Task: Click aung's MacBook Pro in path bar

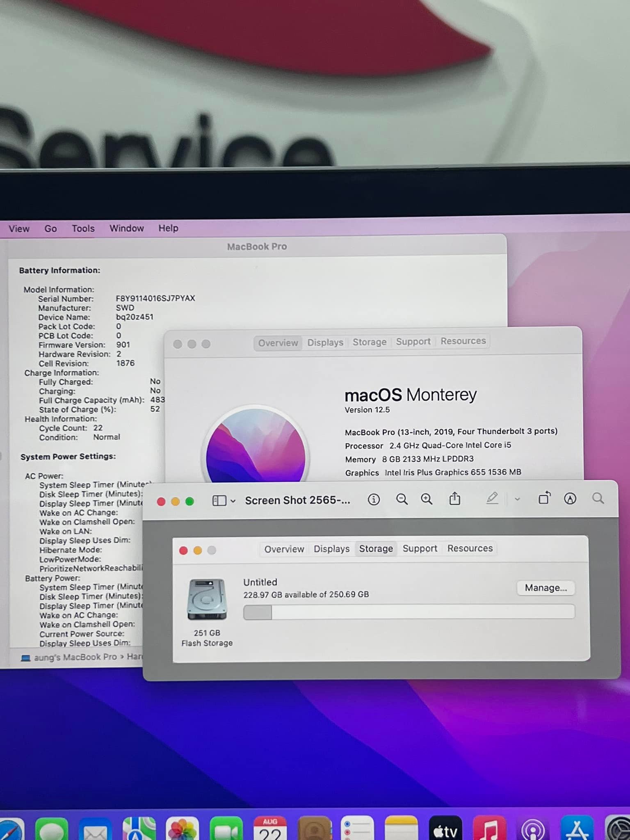Action: pyautogui.click(x=75, y=657)
